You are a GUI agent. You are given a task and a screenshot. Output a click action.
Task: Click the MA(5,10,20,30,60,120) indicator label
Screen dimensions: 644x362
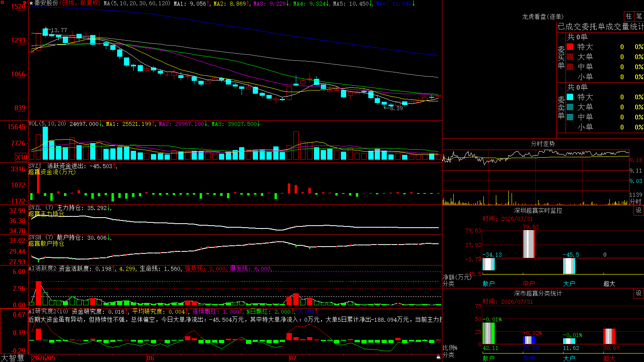click(x=137, y=4)
